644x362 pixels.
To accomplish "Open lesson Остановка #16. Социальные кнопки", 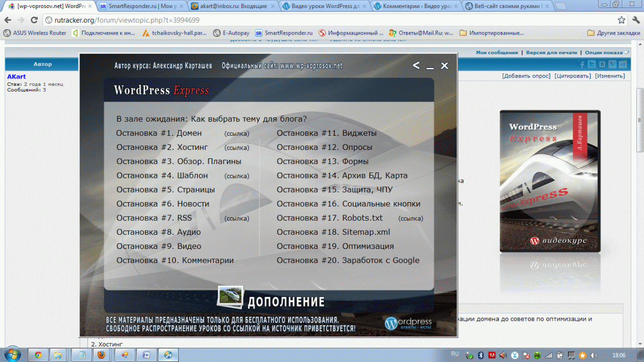I will click(348, 204).
